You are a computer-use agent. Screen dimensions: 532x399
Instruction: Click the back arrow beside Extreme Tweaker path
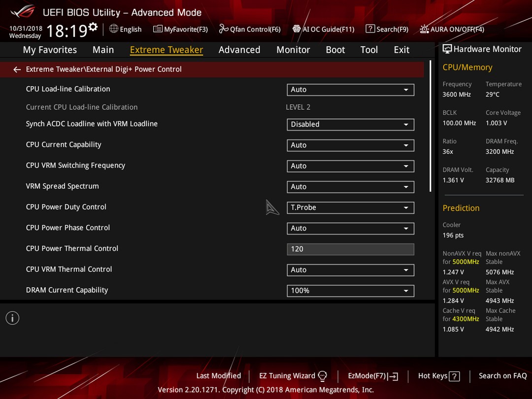(17, 69)
